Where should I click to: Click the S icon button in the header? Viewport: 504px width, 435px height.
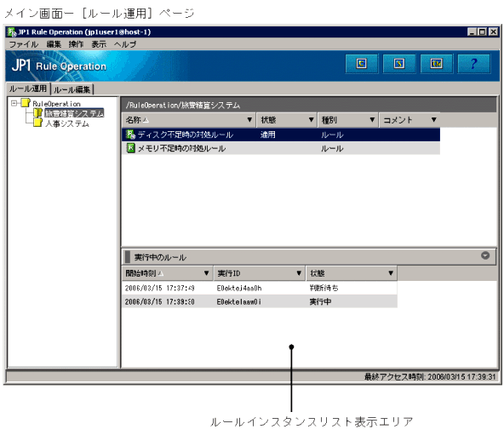[x=399, y=64]
